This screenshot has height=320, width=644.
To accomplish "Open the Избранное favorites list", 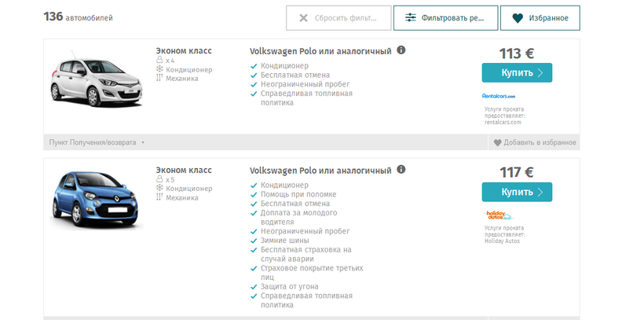I will click(x=540, y=17).
